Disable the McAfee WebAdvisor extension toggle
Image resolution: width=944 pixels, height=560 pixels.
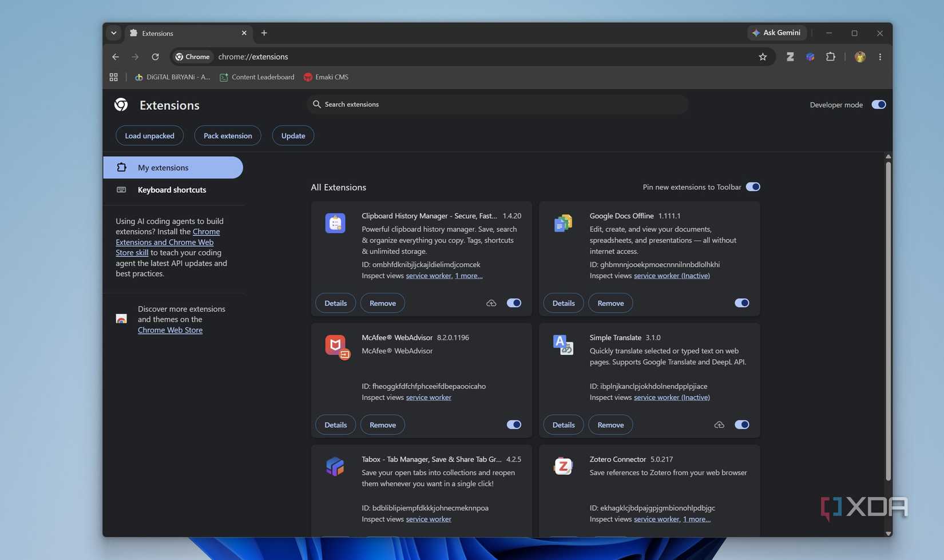[514, 424]
